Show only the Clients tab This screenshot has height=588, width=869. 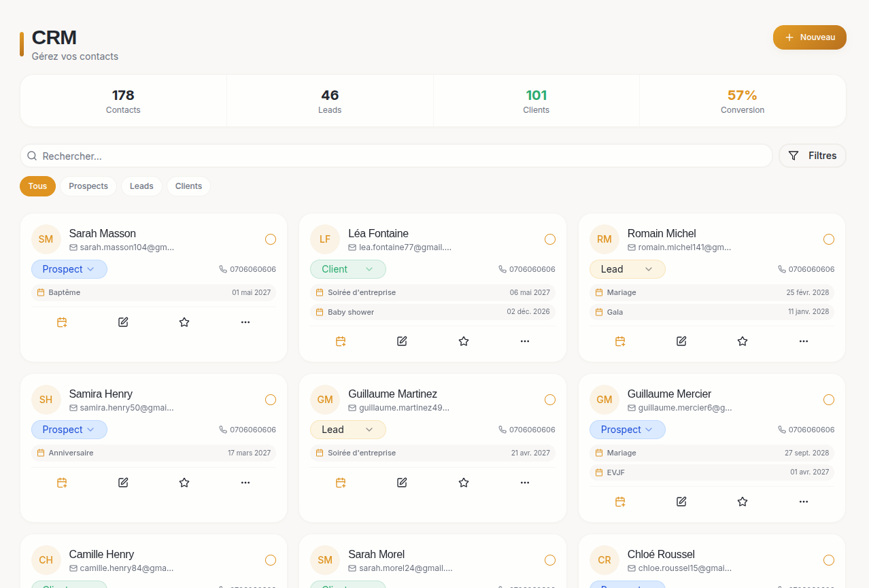(188, 186)
